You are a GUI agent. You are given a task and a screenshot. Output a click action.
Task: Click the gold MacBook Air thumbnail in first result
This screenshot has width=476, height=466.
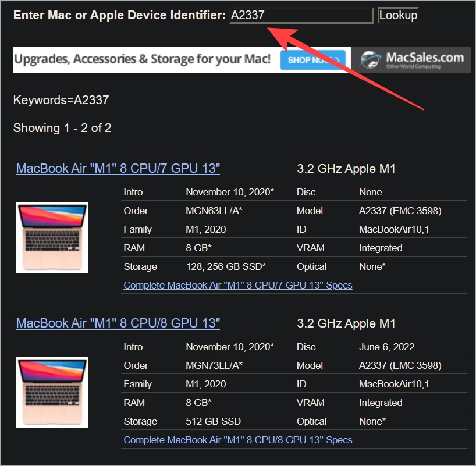51,237
